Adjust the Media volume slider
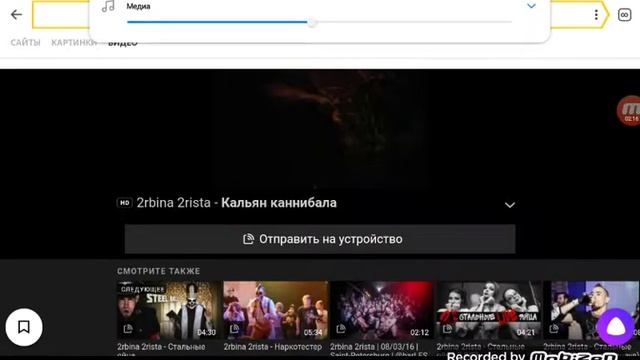 coord(319,22)
